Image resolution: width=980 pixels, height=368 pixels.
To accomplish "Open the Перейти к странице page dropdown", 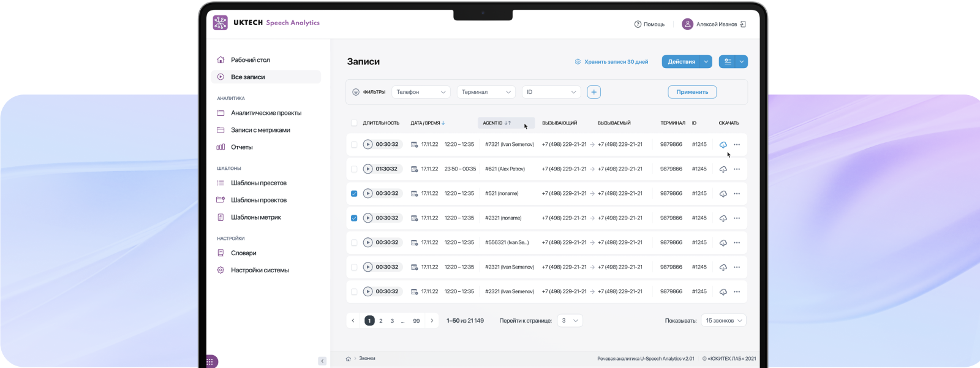I will (x=570, y=321).
